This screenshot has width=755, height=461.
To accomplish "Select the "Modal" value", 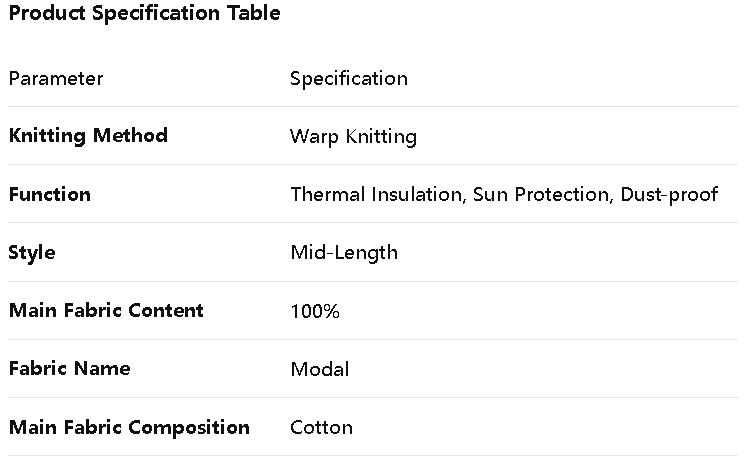I will 320,369.
